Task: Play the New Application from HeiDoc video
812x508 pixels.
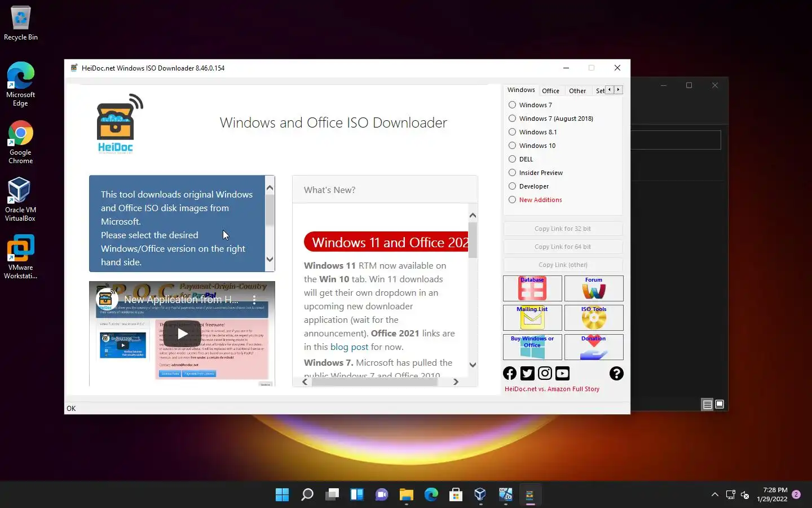Action: point(182,334)
